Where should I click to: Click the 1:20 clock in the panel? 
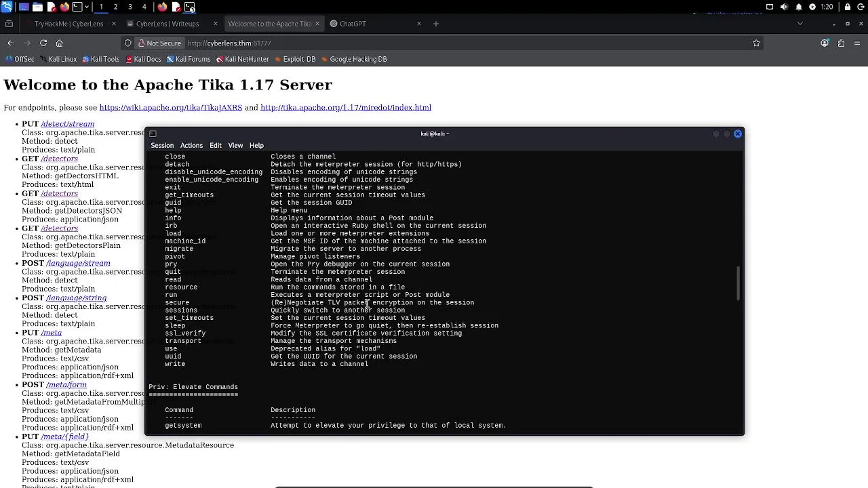point(827,7)
